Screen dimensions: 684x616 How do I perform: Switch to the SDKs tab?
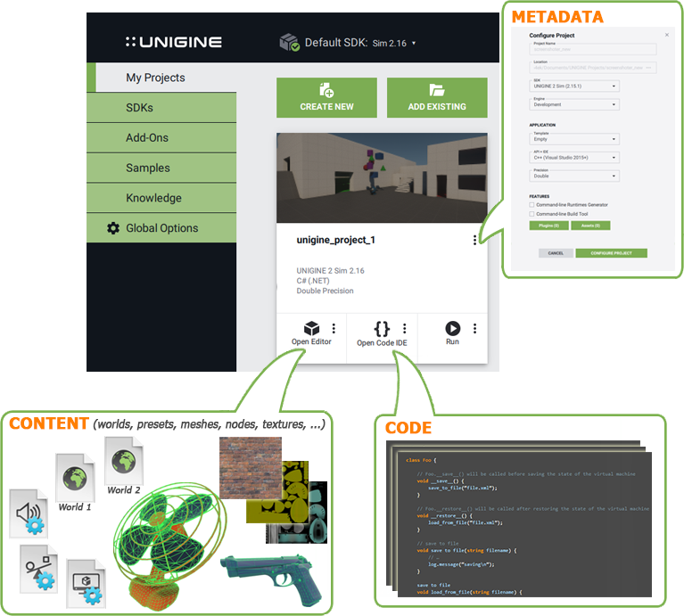[161, 107]
